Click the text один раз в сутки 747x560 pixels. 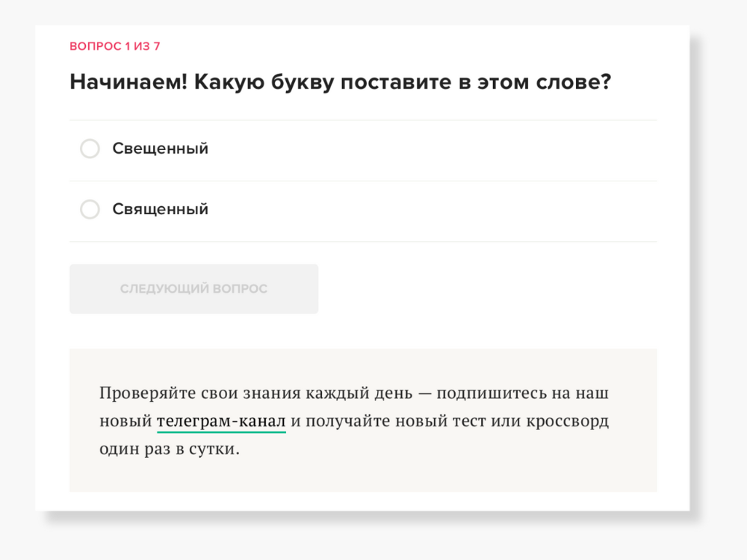(170, 450)
